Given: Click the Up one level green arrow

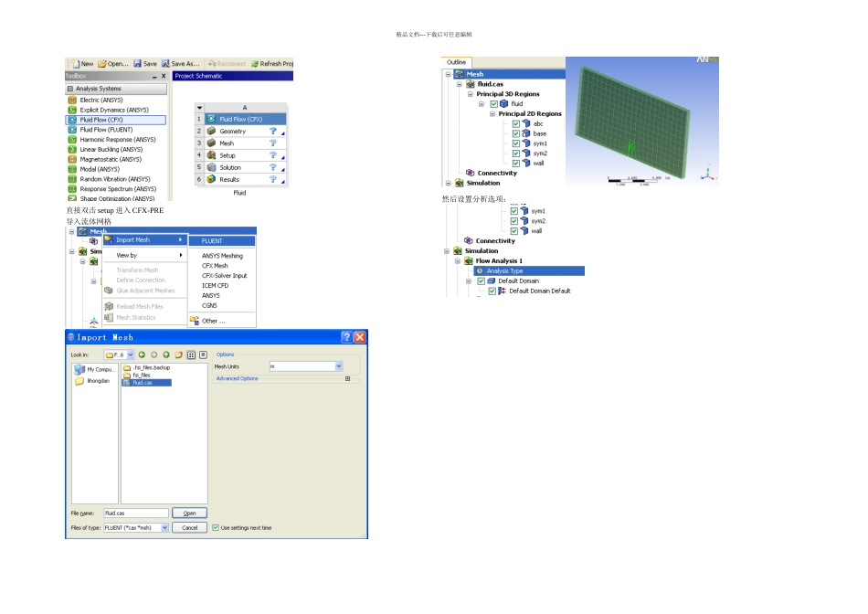Looking at the screenshot, I should [166, 355].
